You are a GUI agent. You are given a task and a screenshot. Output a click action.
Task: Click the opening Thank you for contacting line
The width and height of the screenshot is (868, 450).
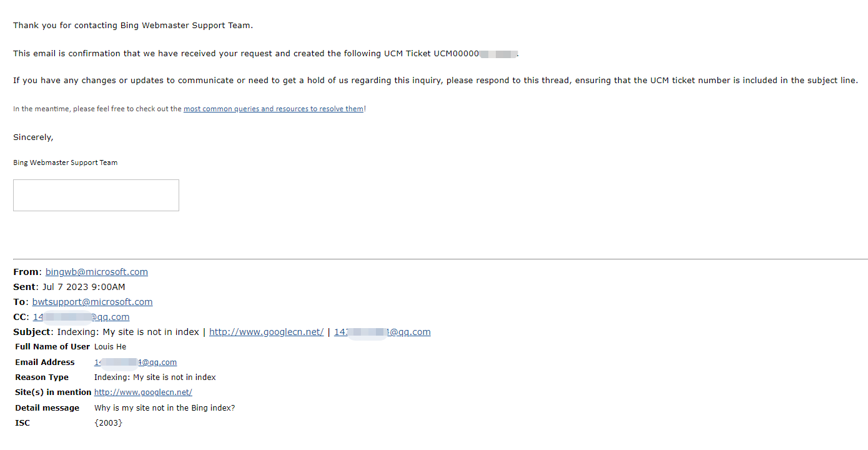[133, 26]
